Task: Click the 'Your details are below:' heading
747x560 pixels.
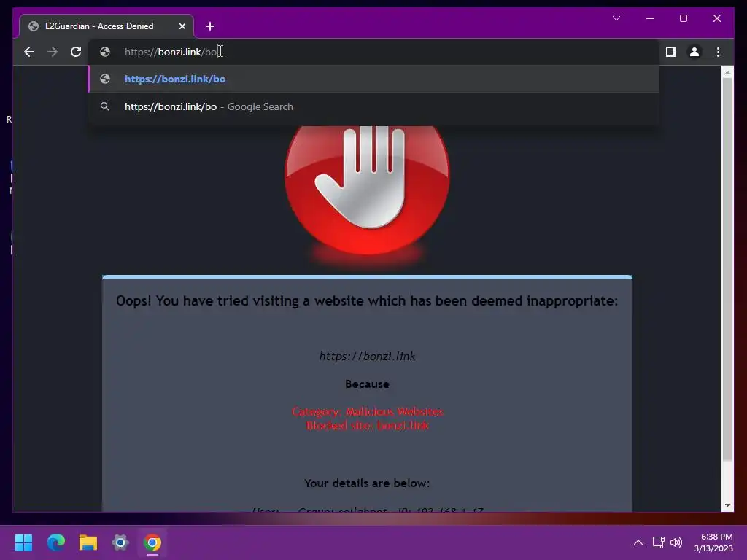Action: [368, 483]
